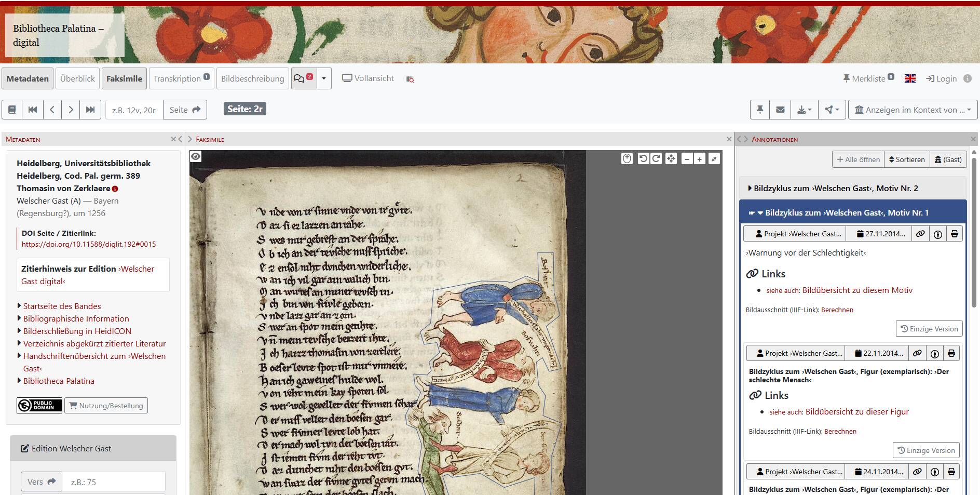Copy permalink of 22.11.2014 annotation
The height and width of the screenshot is (495, 980).
coord(917,353)
